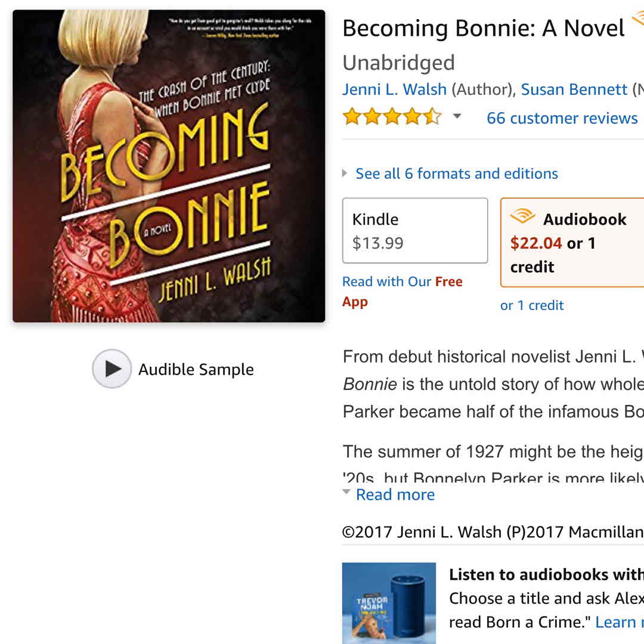Screen dimensions: 644x644
Task: Open See all 6 formats and editions
Action: (457, 174)
